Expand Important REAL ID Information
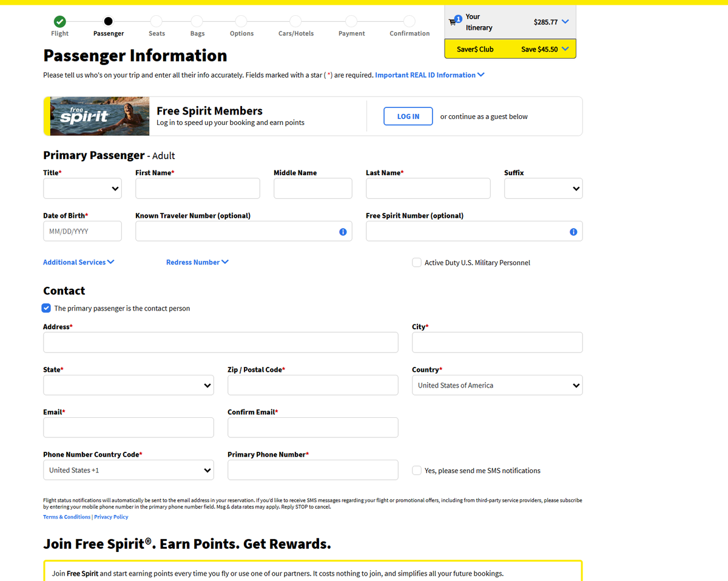728x581 pixels. click(430, 75)
